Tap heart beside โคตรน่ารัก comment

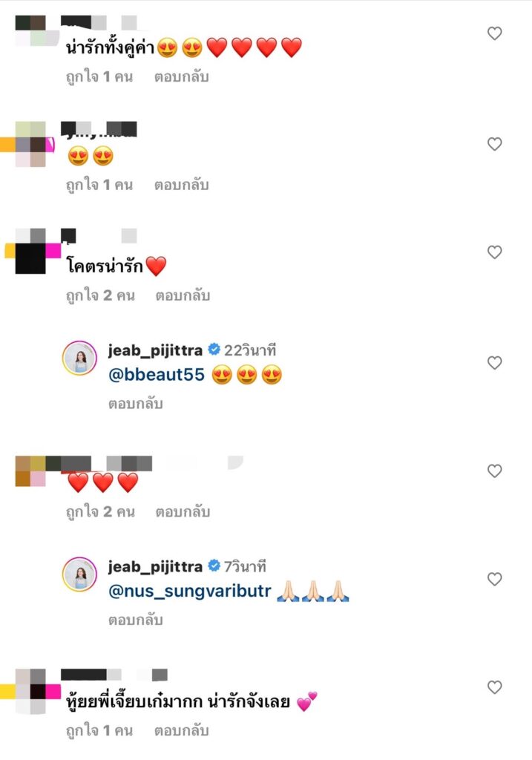click(x=494, y=252)
